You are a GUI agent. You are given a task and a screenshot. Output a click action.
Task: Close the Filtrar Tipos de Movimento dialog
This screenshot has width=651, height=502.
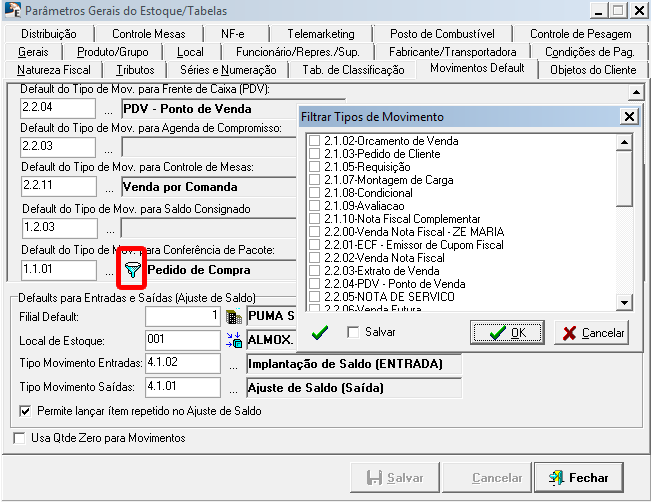628,117
